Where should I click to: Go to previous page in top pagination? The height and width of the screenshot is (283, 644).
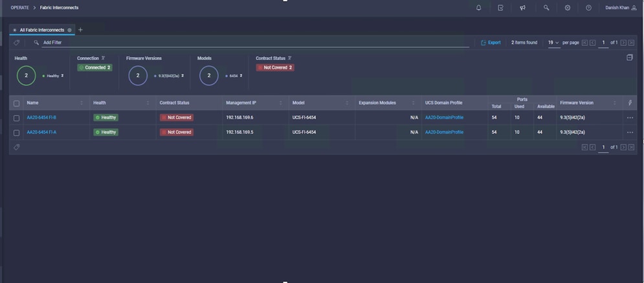coord(592,43)
